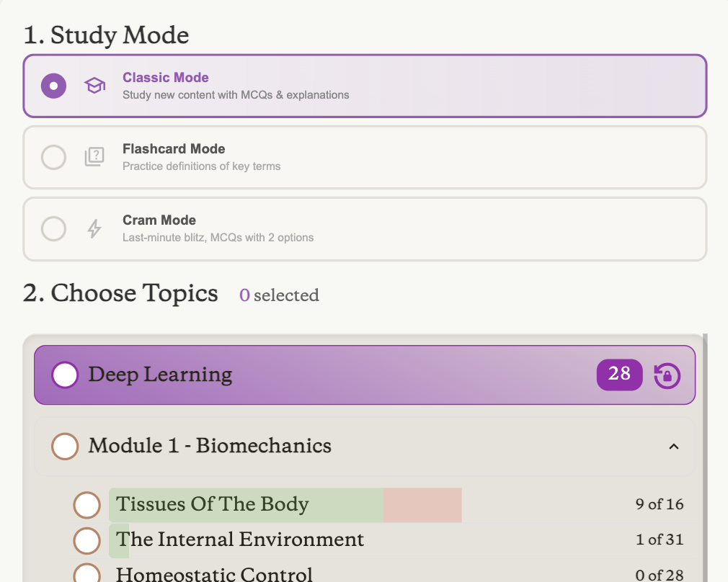Collapse Module 1 - Biomechanics with the chevron

coord(674,447)
